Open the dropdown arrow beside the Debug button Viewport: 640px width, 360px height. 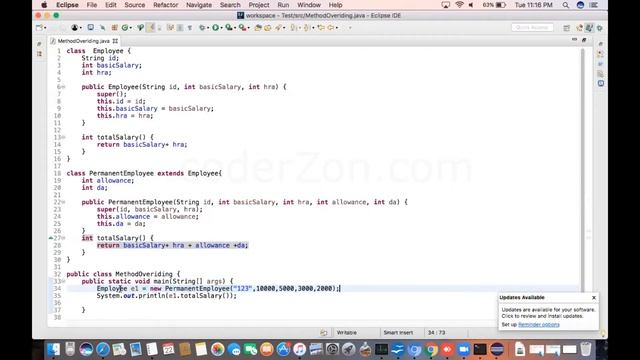click(207, 28)
